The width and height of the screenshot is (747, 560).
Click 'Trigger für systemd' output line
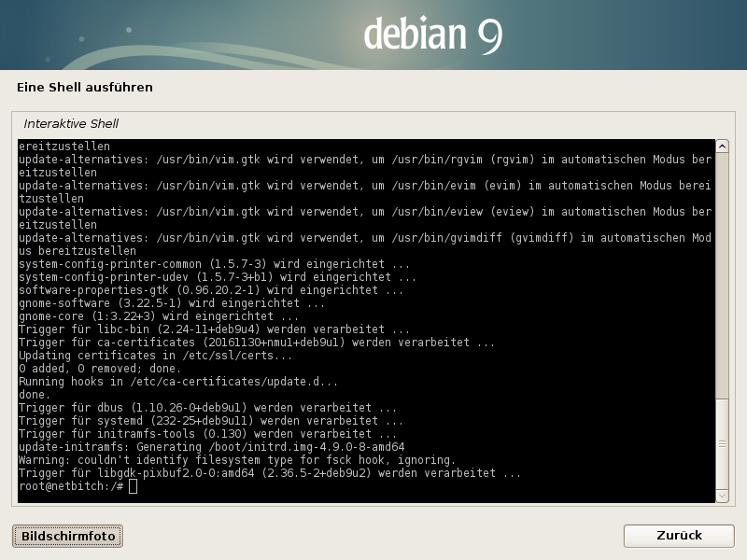click(211, 421)
